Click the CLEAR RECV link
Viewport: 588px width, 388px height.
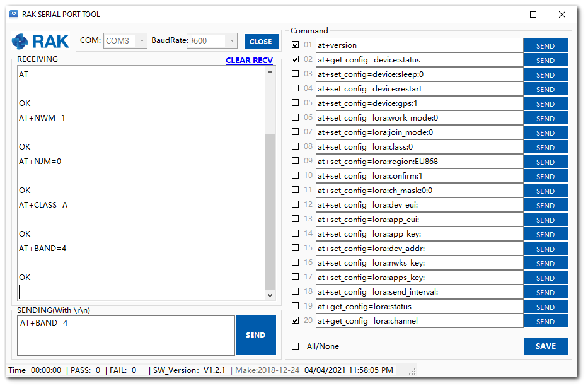[249, 60]
